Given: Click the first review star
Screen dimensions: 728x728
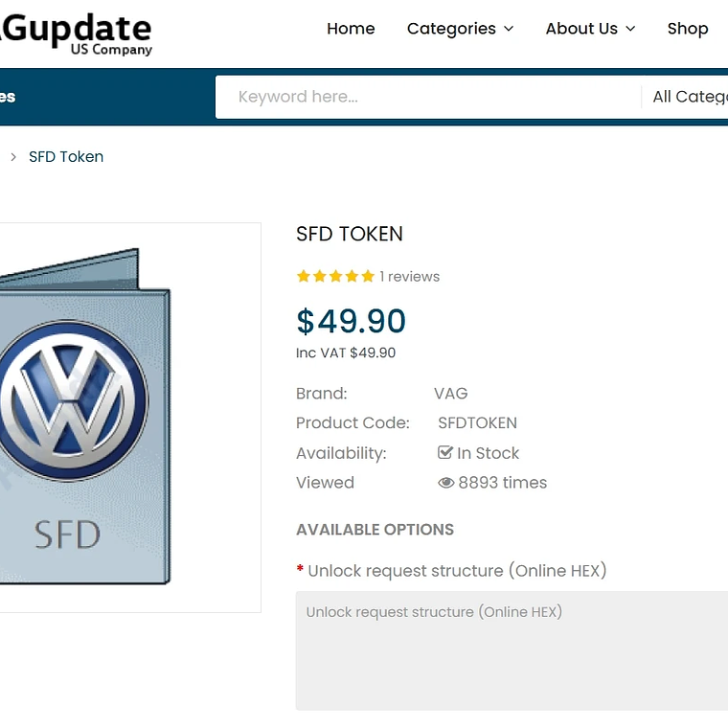Looking at the screenshot, I should (x=304, y=277).
